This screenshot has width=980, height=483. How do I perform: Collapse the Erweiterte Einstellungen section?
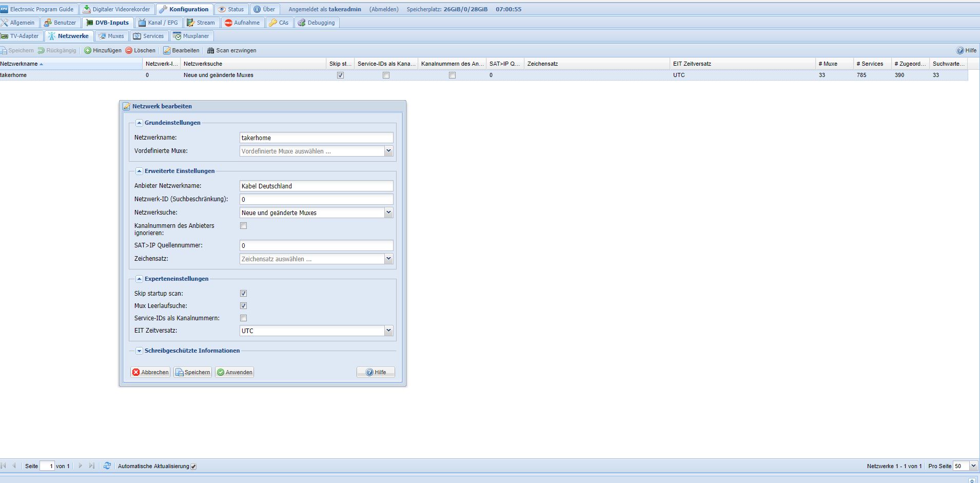point(139,171)
